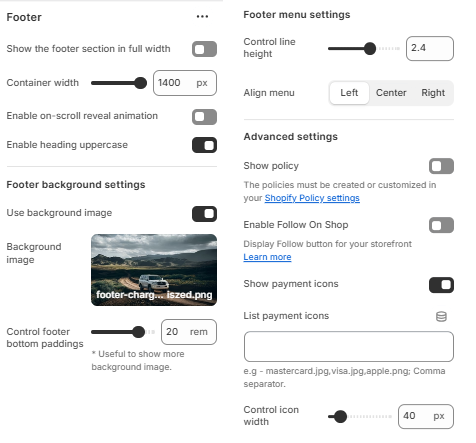
Task: Toggle Show the footer section in full width
Action: pyautogui.click(x=204, y=49)
